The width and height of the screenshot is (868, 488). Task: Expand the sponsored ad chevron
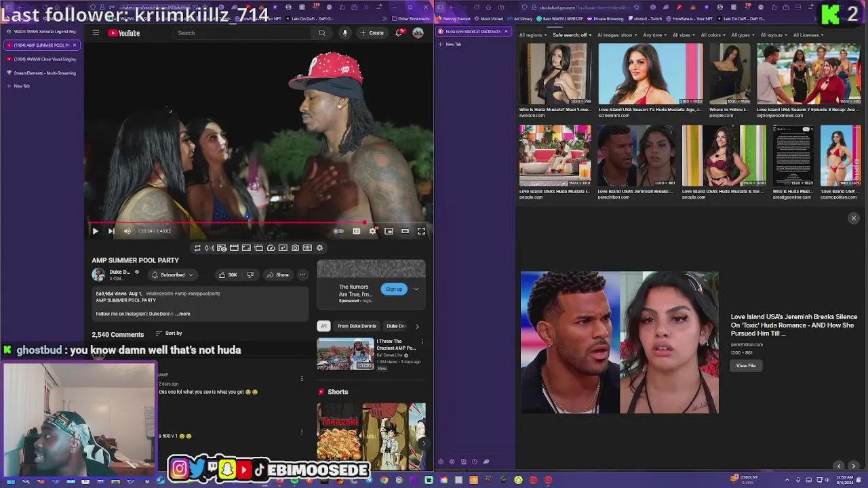tap(416, 289)
